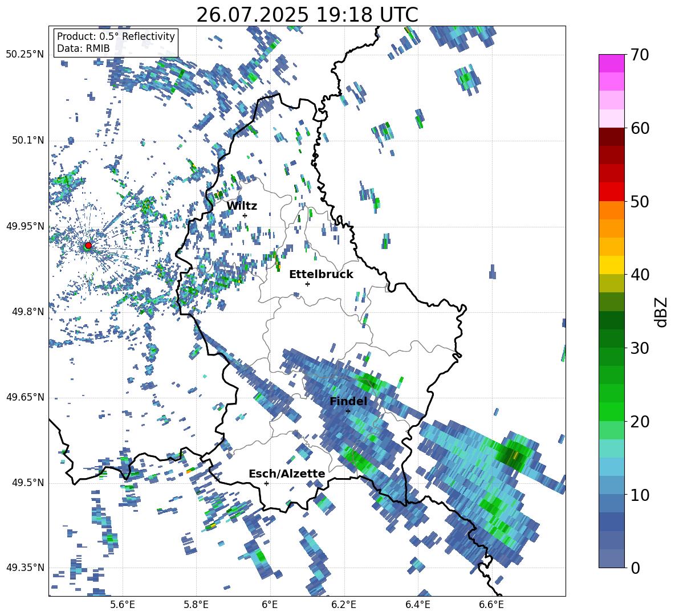Click the colorbar tick label 40

(x=640, y=275)
